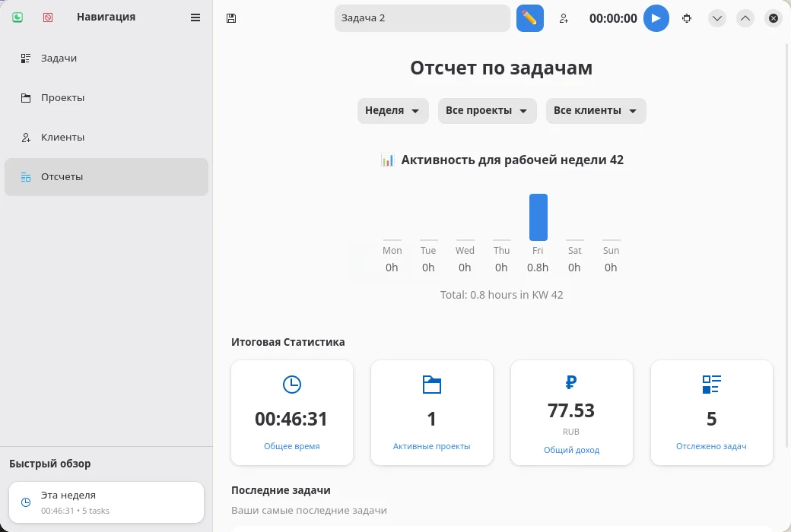The width and height of the screenshot is (791, 532).
Task: Click the Общее время stat link
Action: point(291,446)
